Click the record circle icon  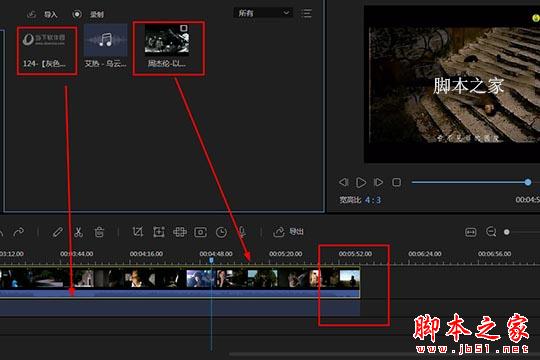[x=77, y=14]
